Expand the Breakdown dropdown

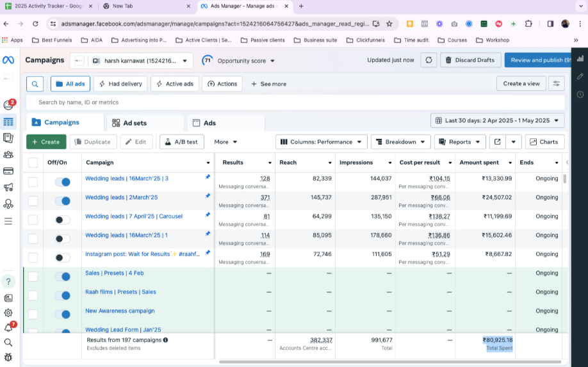(400, 142)
